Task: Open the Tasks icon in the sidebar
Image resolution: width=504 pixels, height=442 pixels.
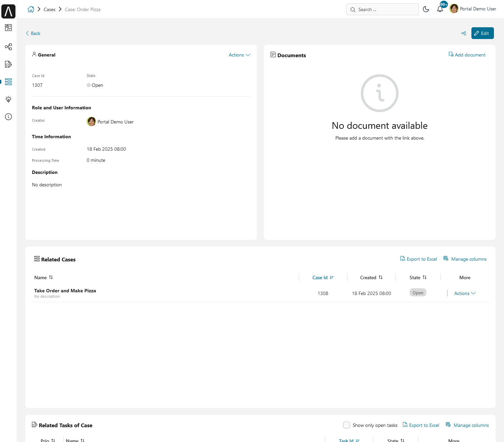Action: 8,64
